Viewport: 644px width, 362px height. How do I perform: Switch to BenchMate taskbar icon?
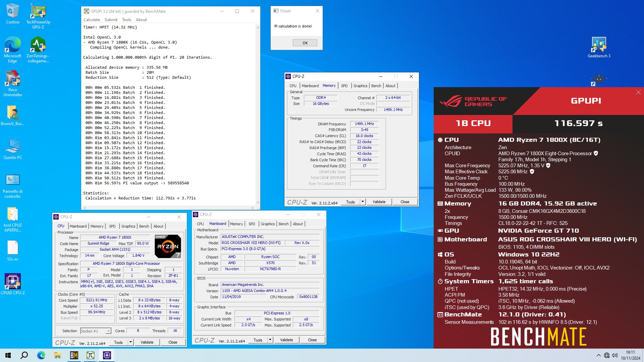pyautogui.click(x=74, y=355)
